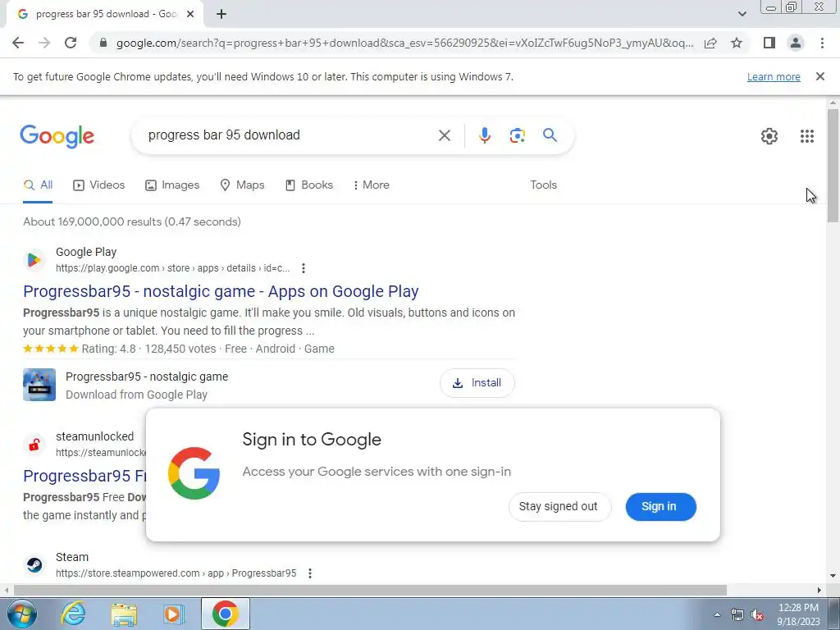The width and height of the screenshot is (840, 630).
Task: Open Chrome profile avatar menu
Action: [796, 43]
